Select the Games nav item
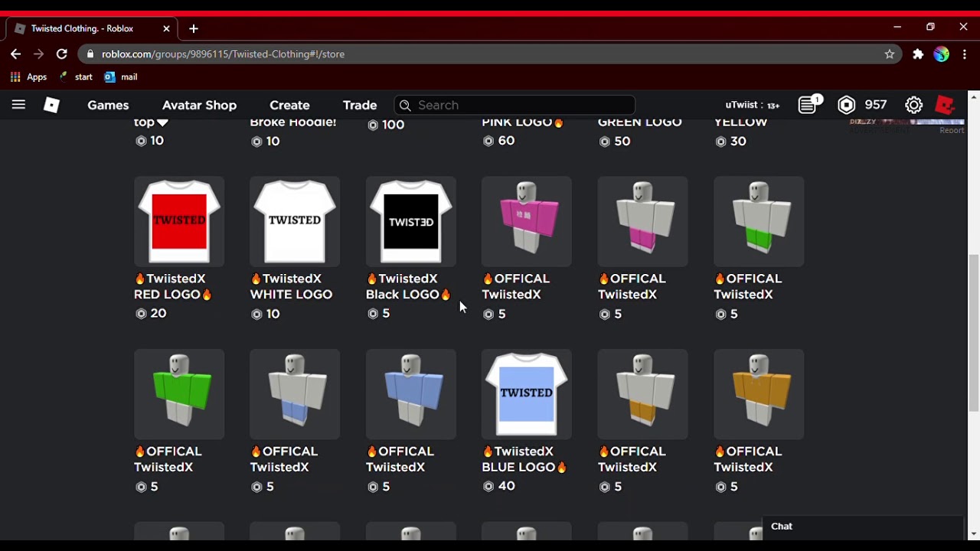This screenshot has width=980, height=551. (x=108, y=105)
